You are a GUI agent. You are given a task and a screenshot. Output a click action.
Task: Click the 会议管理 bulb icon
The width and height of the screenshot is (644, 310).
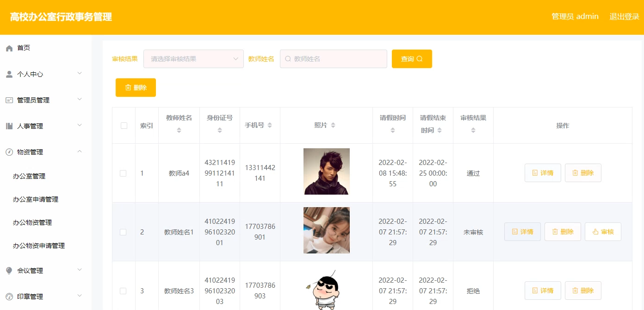[x=9, y=271]
